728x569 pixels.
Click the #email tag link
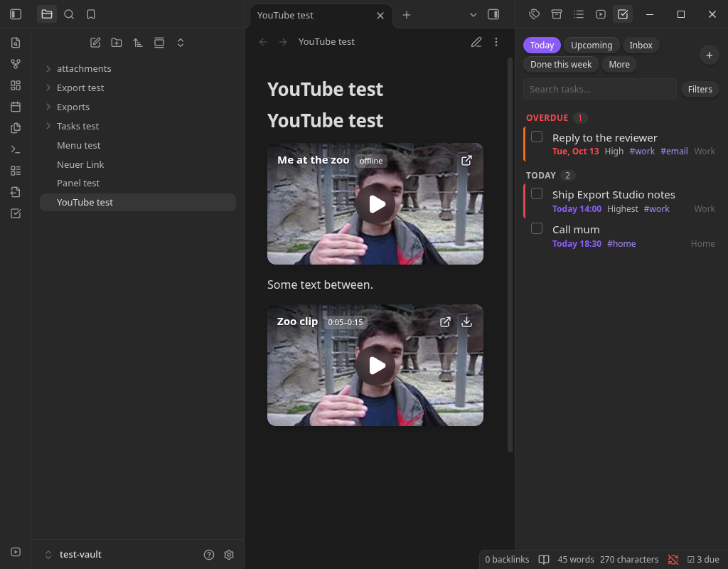[674, 151]
